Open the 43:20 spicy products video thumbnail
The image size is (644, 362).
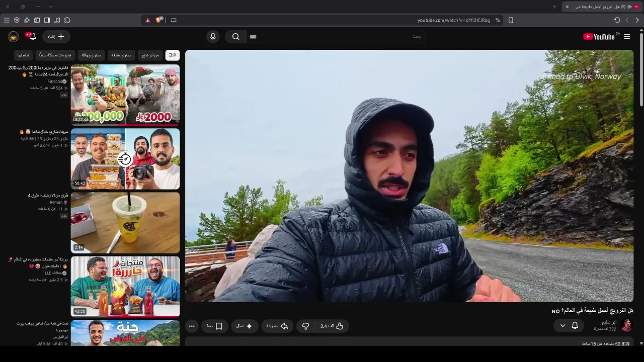click(125, 287)
